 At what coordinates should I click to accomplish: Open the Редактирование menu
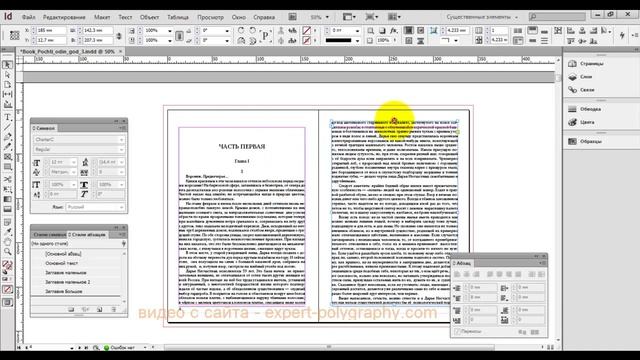point(64,17)
